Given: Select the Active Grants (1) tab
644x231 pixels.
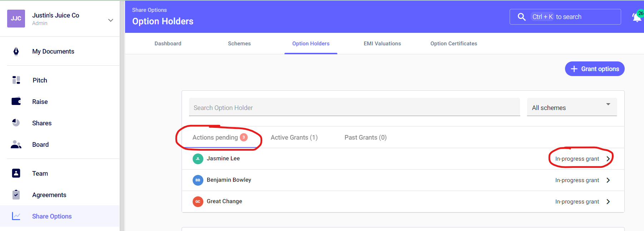Looking at the screenshot, I should (x=294, y=137).
